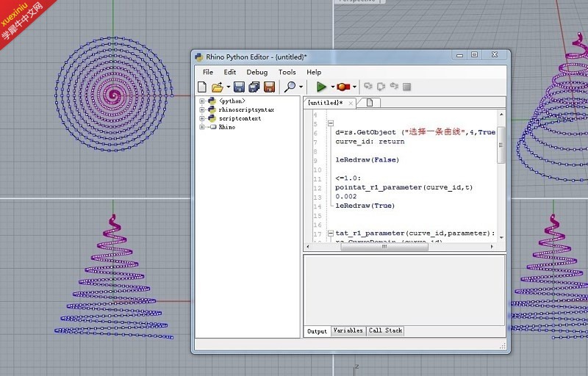
Task: Collapse the code fold at line 5
Action: (331, 123)
